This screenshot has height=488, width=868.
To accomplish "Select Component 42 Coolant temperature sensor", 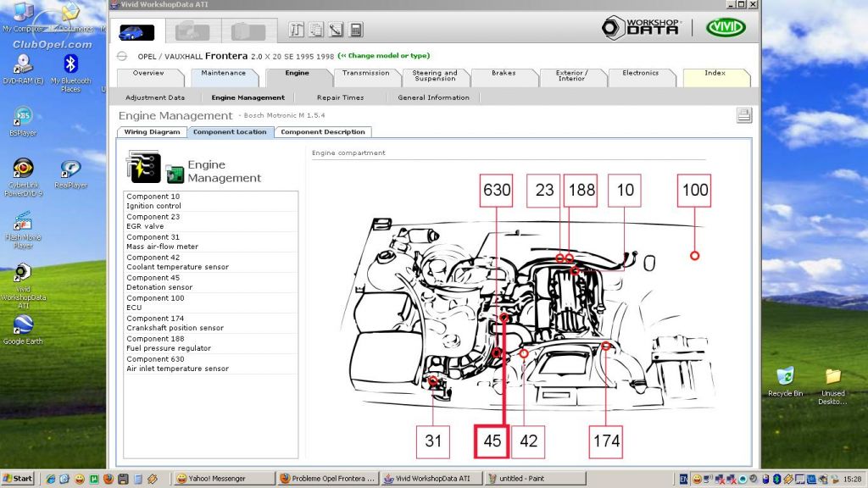I will (x=210, y=263).
